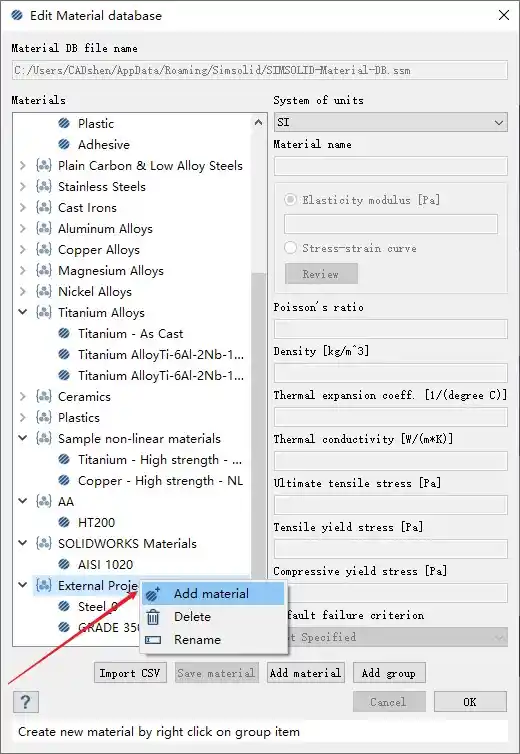Click the Cast Irons group icon

(44, 208)
